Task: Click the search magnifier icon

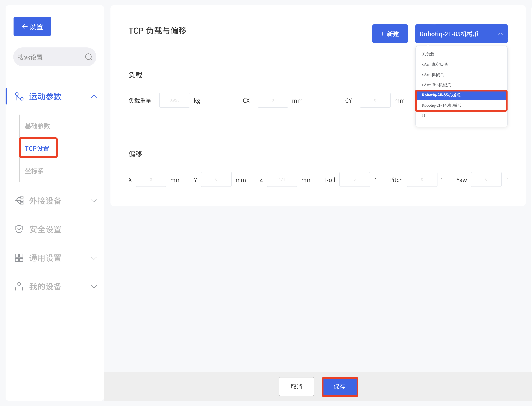Action: click(x=89, y=57)
